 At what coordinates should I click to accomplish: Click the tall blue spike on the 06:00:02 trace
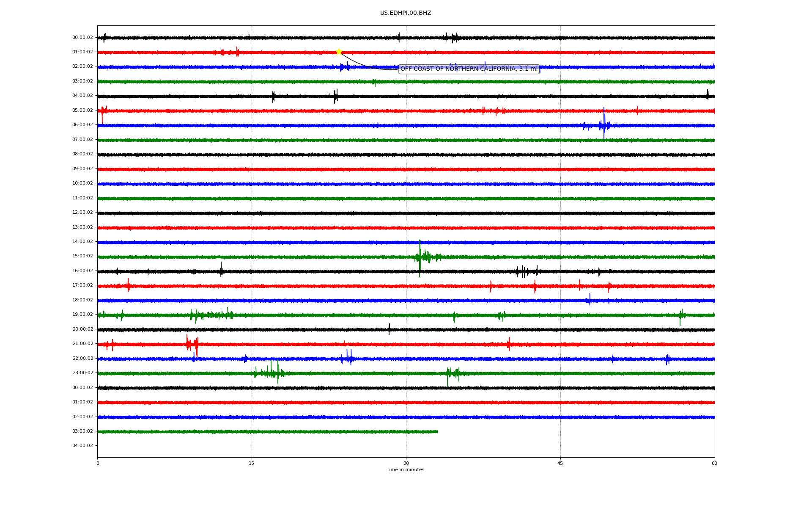[604, 123]
